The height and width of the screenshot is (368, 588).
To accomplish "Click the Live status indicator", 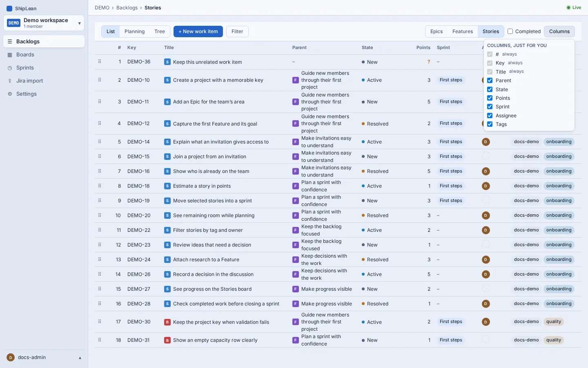I will click(574, 7).
